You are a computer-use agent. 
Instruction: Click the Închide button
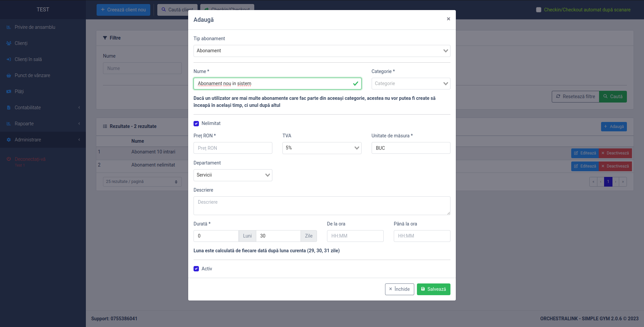coord(399,289)
